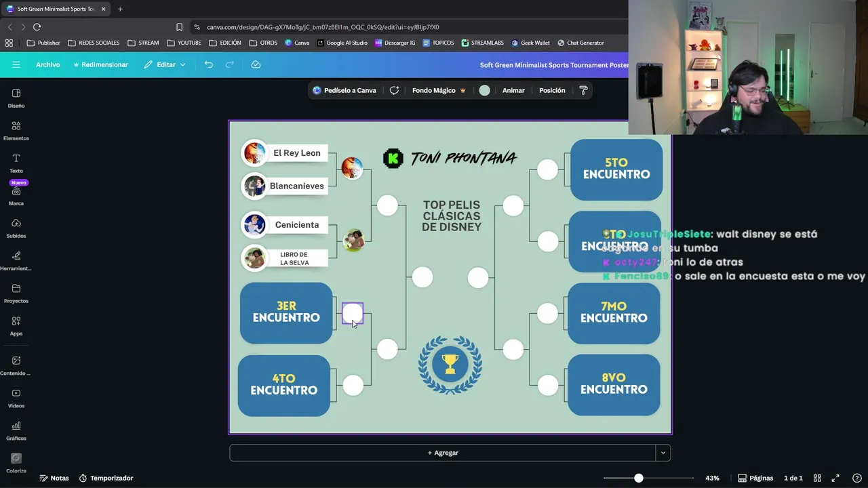Open the Editar mode dropdown

point(165,64)
